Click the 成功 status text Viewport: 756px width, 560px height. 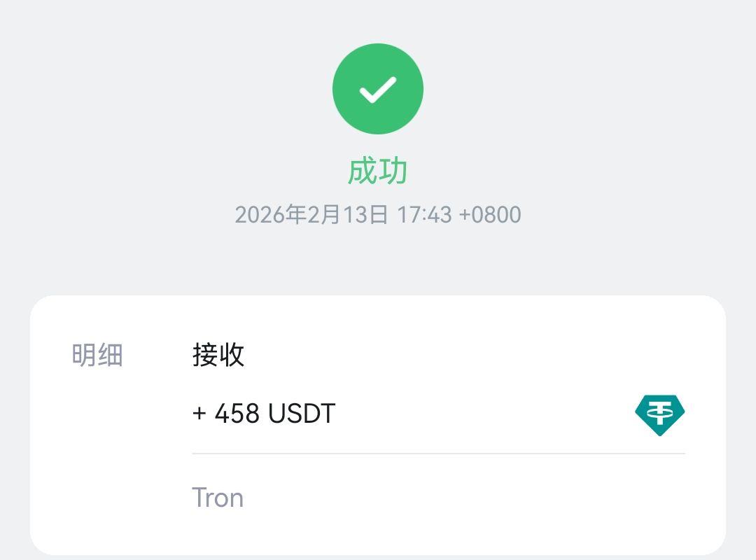[378, 171]
